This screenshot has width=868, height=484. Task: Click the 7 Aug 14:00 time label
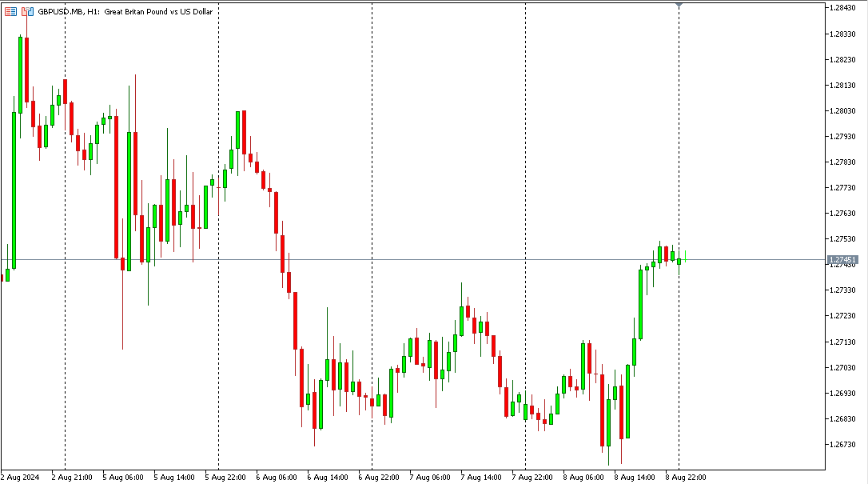point(481,478)
